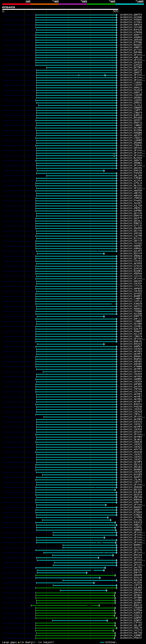Select the UniRef100_Q8TW20 label

coord(131,595)
